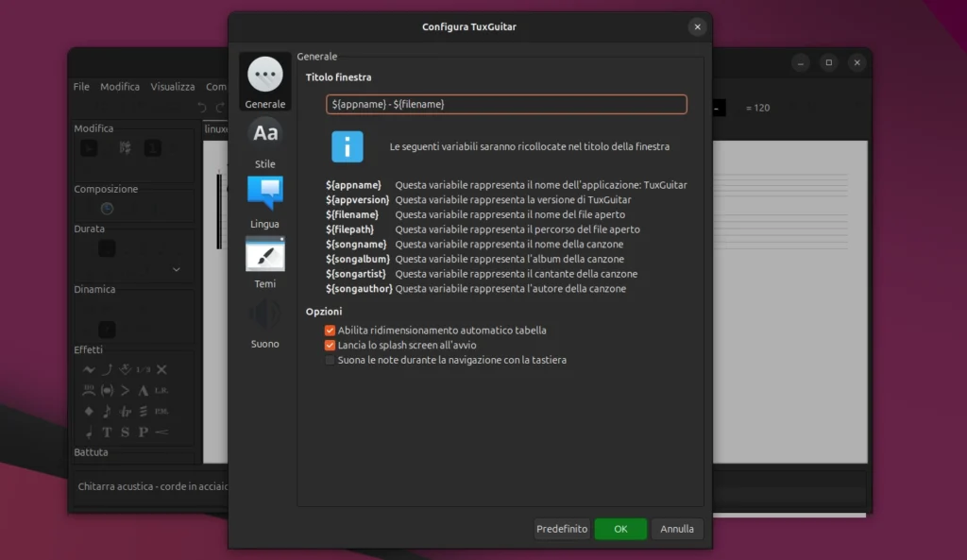Click the Annulla button
The height and width of the screenshot is (560, 967).
(676, 529)
